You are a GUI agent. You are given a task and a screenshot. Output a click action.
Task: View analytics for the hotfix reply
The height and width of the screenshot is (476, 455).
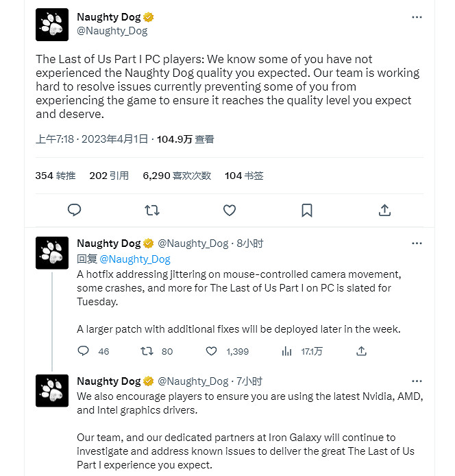(287, 351)
